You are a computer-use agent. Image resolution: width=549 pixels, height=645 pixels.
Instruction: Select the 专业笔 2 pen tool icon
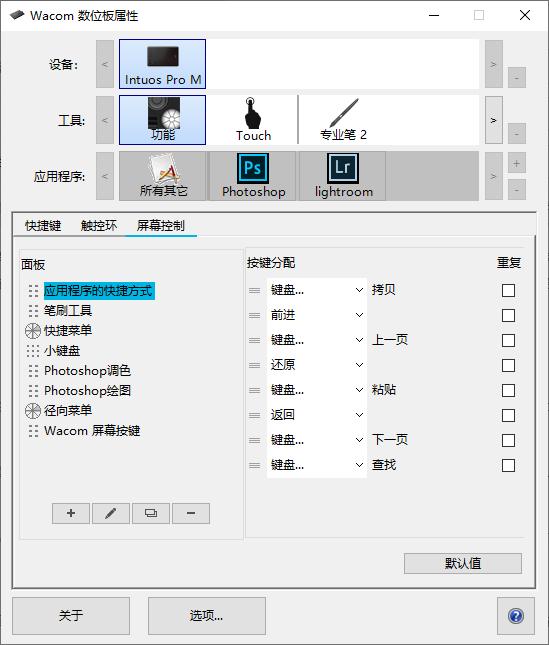[343, 120]
